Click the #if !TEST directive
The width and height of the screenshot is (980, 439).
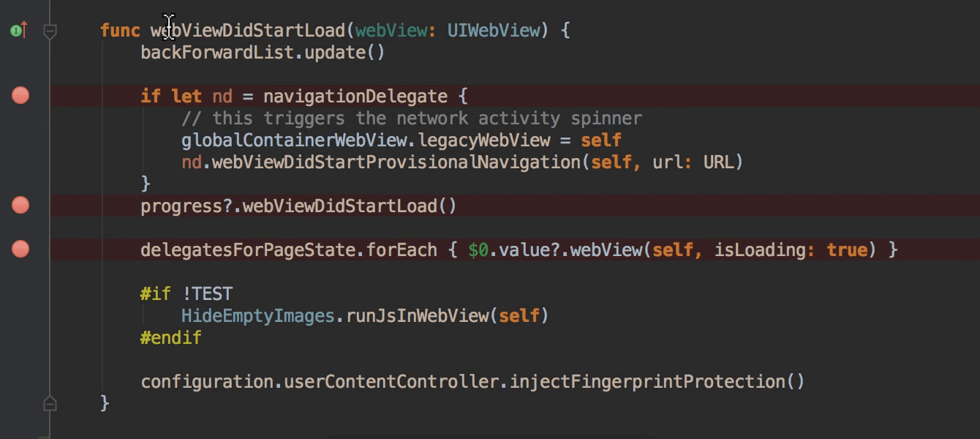click(x=186, y=294)
